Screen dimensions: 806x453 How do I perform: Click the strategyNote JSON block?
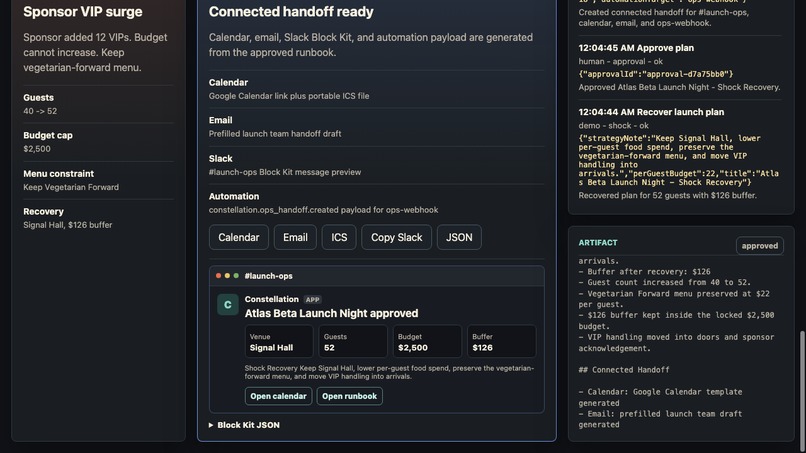point(679,160)
